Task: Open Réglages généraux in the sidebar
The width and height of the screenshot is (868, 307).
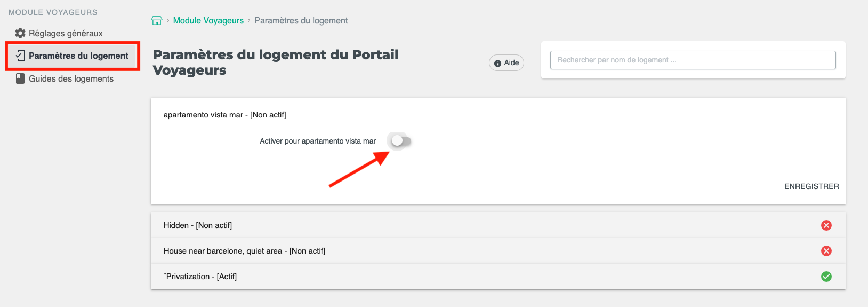Action: coord(66,33)
